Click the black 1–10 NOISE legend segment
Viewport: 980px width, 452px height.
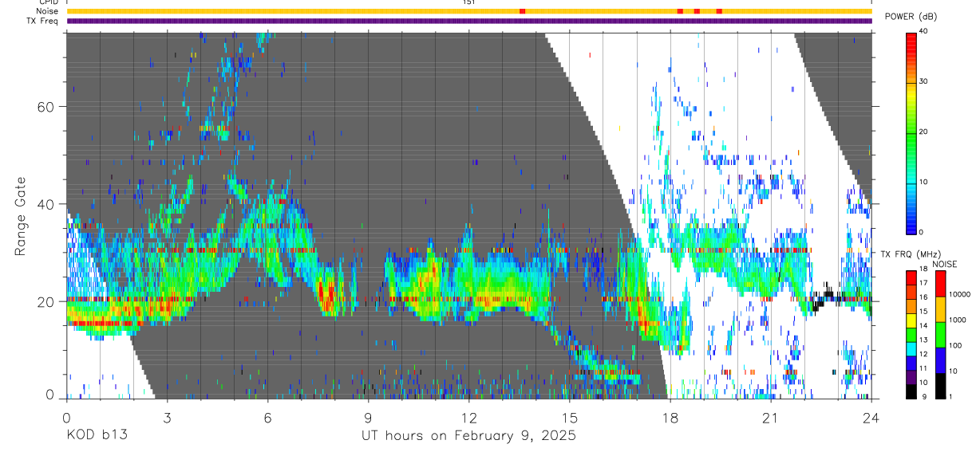point(940,386)
